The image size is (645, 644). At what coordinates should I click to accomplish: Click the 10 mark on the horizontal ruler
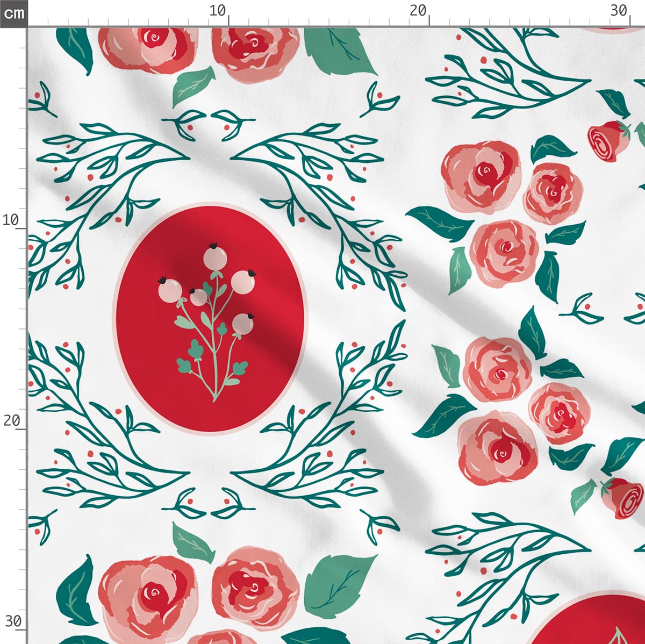pos(218,11)
